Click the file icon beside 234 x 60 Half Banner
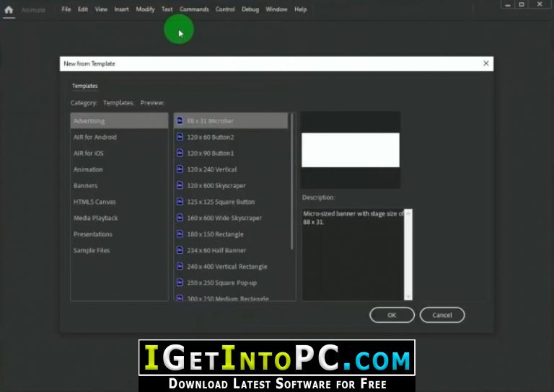This screenshot has width=554, height=392. point(180,250)
